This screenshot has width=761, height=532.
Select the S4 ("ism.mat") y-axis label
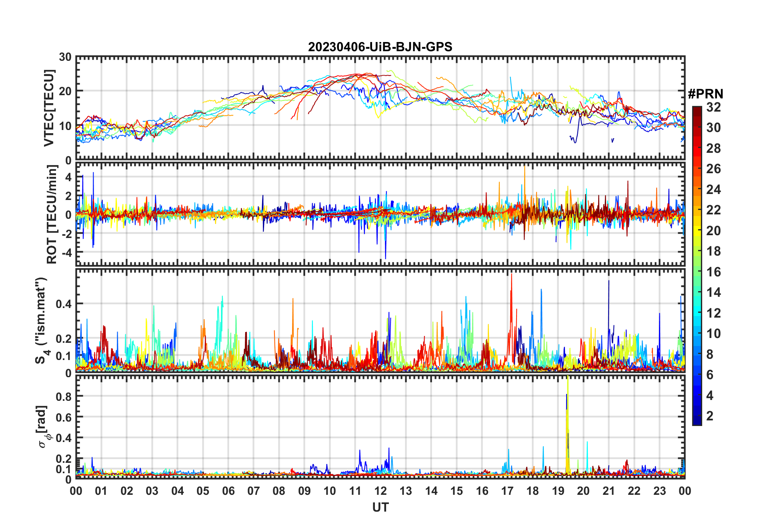click(42, 321)
